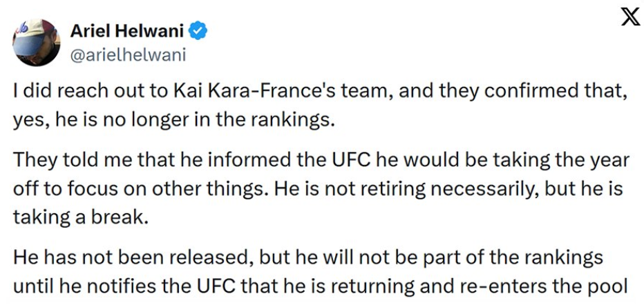Image resolution: width=644 pixels, height=305 pixels.
Task: Click the Ariel Helwani display name
Action: [x=129, y=31]
